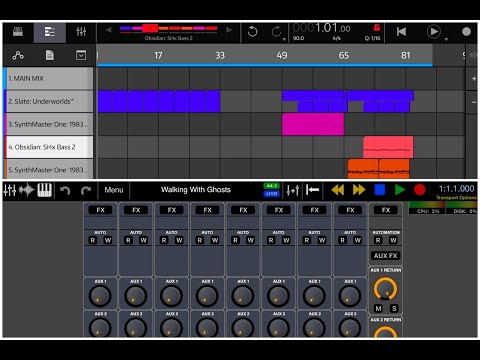
Task: Click the undo arrow in lower app
Action: click(x=65, y=190)
